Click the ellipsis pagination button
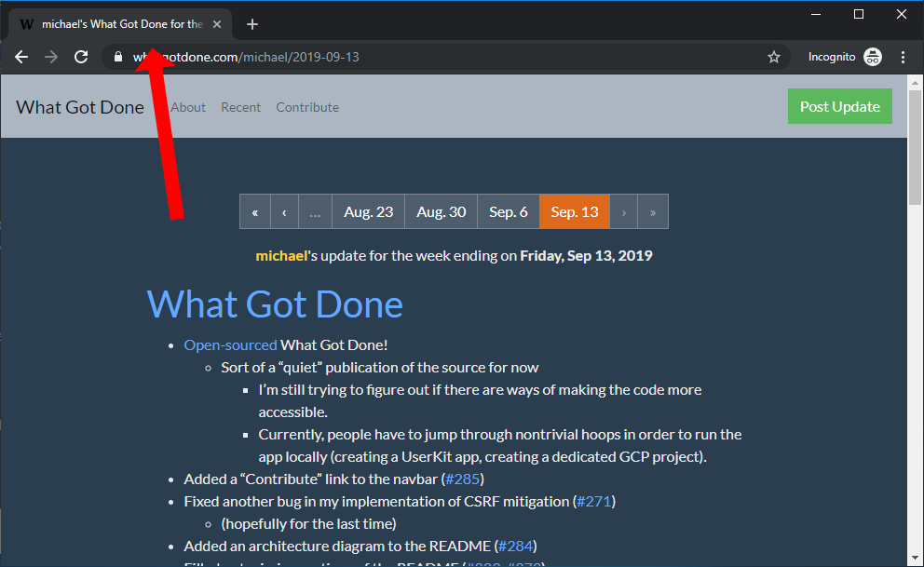 (x=315, y=211)
